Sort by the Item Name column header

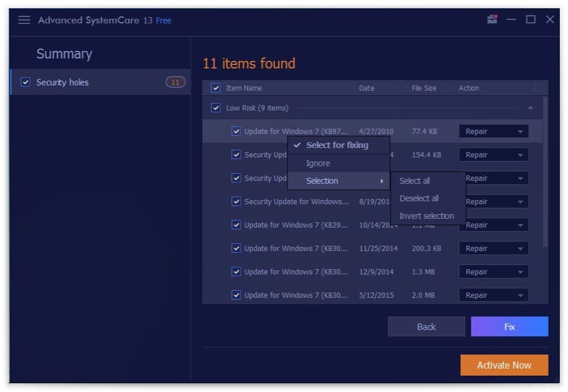244,88
